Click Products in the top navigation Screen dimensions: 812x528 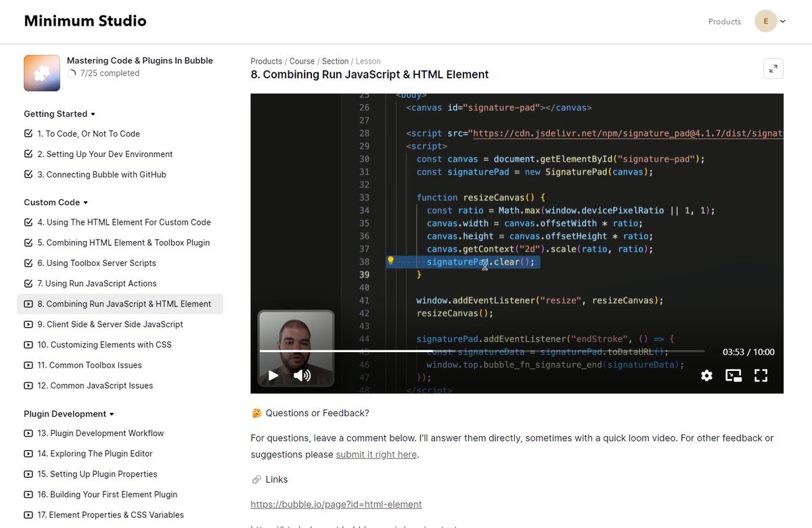click(x=725, y=22)
